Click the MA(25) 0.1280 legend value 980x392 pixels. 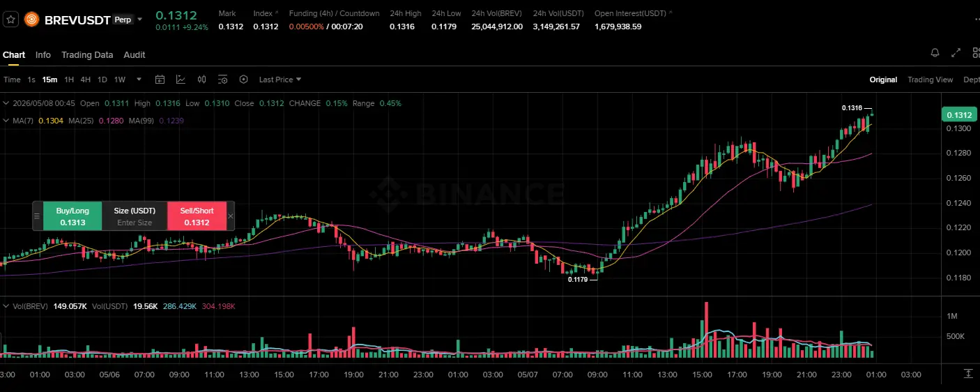111,121
